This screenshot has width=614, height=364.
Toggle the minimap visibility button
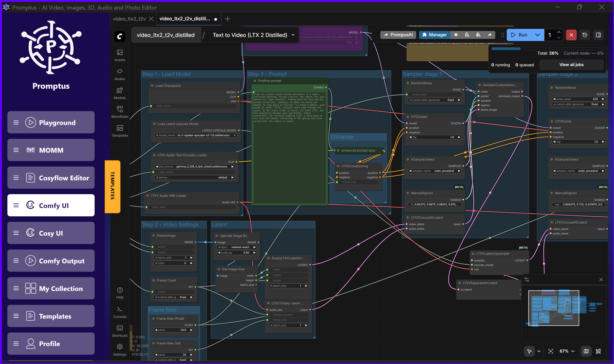pos(586,351)
